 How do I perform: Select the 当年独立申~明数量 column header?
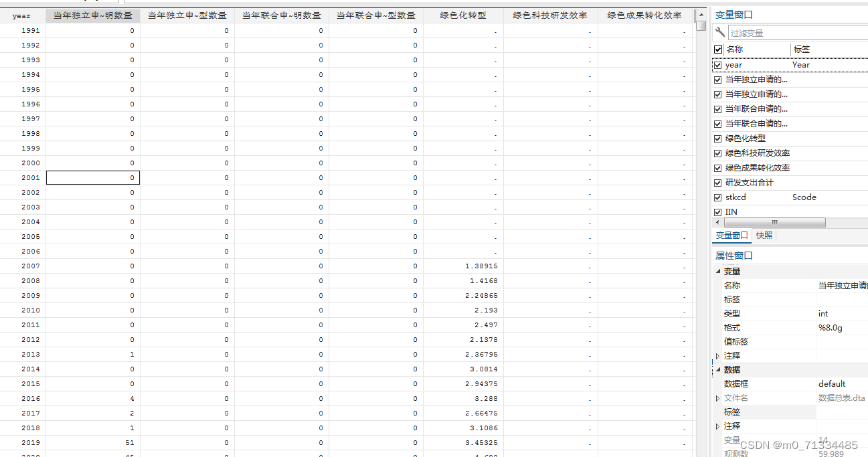(x=93, y=15)
